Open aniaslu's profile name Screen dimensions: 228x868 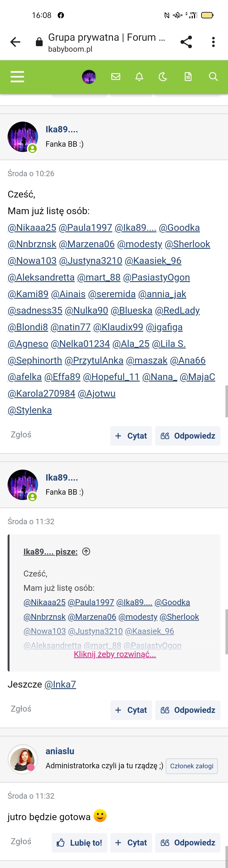pos(60,751)
